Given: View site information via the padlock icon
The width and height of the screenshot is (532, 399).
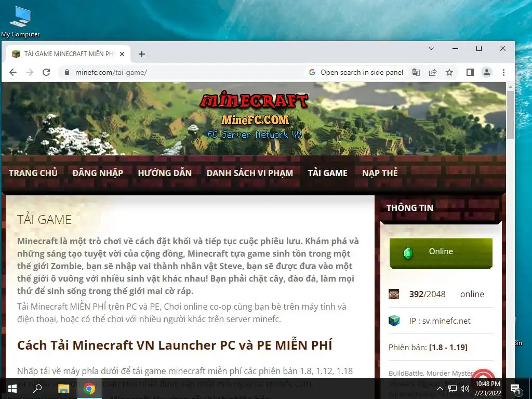Looking at the screenshot, I should (x=67, y=72).
